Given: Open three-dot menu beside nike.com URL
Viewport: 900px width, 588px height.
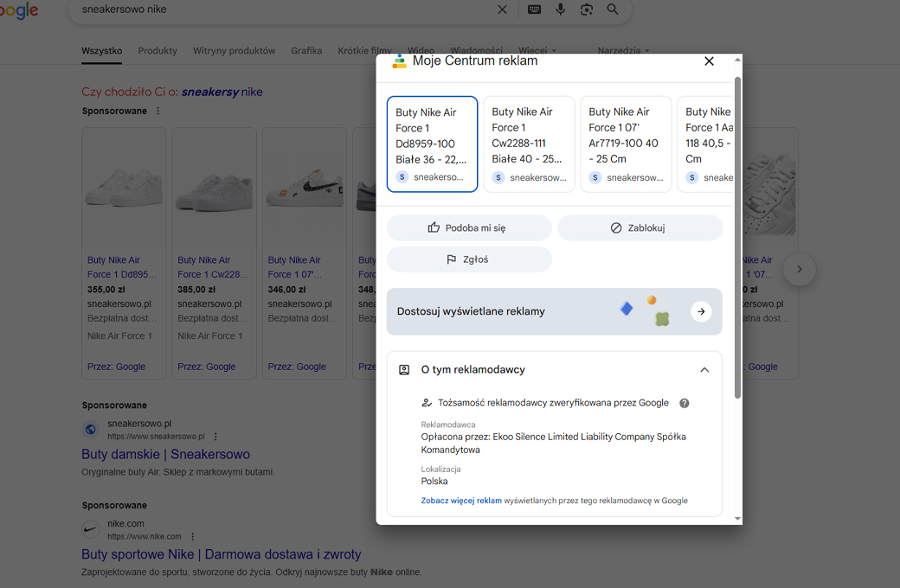Looking at the screenshot, I should click(x=192, y=536).
